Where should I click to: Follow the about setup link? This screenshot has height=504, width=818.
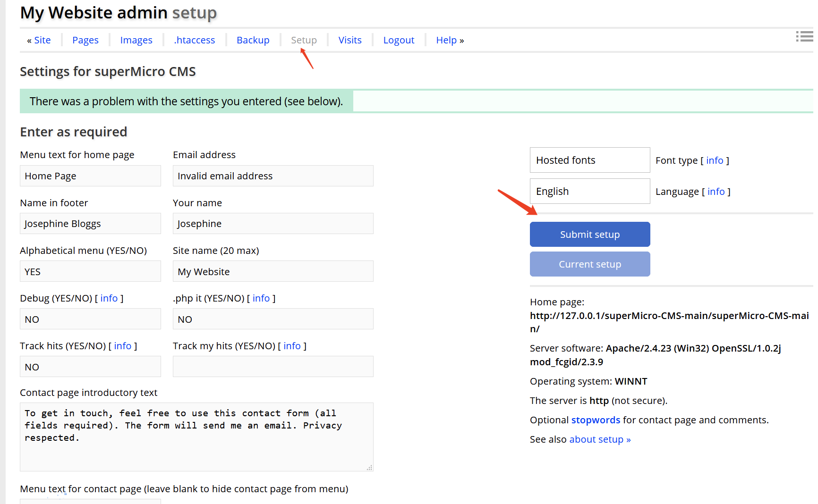point(600,439)
